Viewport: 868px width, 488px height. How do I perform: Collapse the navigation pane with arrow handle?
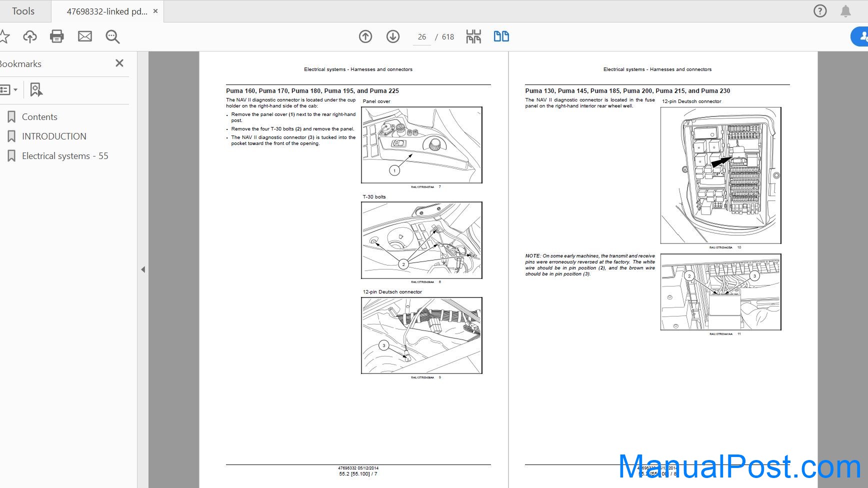coord(143,269)
